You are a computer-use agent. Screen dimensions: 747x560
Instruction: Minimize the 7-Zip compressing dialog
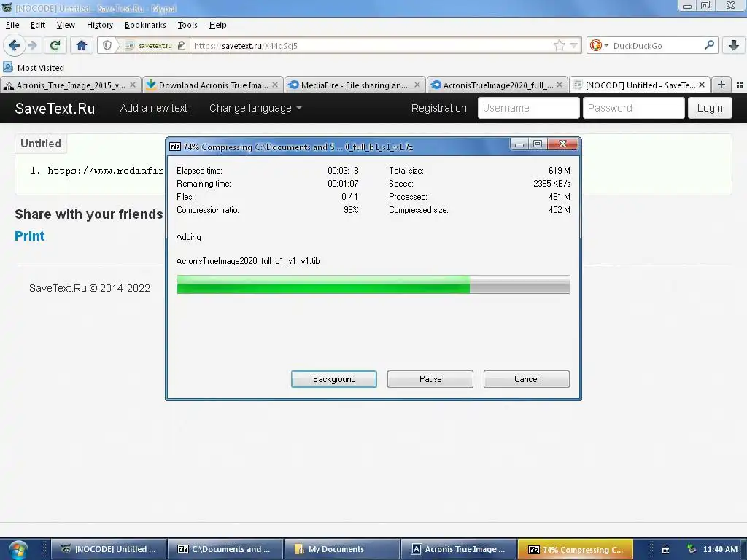coord(519,144)
